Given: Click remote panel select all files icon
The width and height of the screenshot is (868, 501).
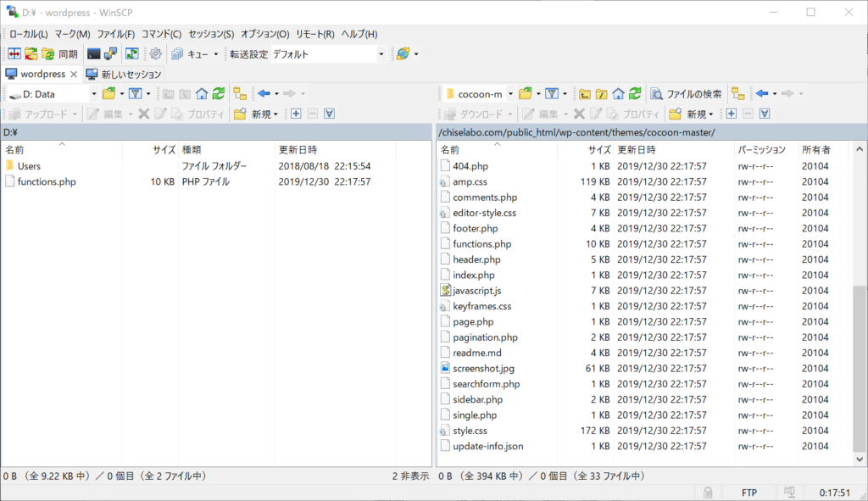Looking at the screenshot, I should coord(765,114).
